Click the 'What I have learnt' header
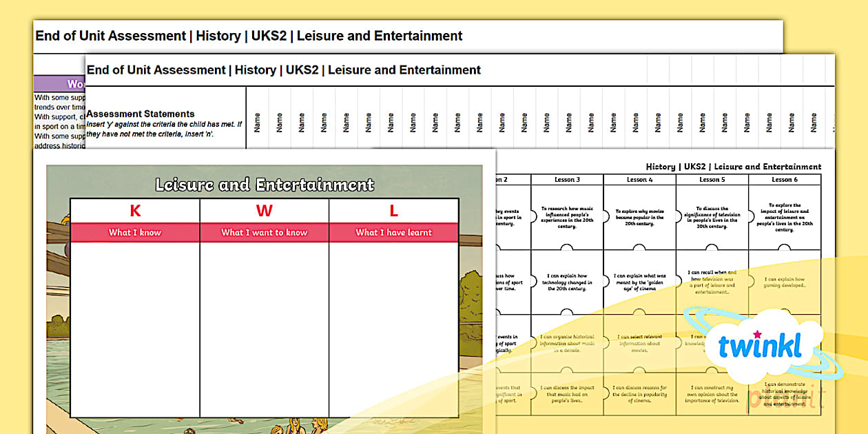Image resolution: width=868 pixels, height=434 pixels. [393, 233]
